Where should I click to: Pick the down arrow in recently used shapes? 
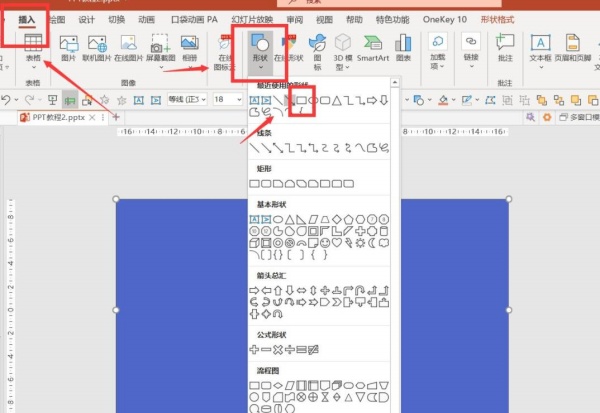click(384, 101)
